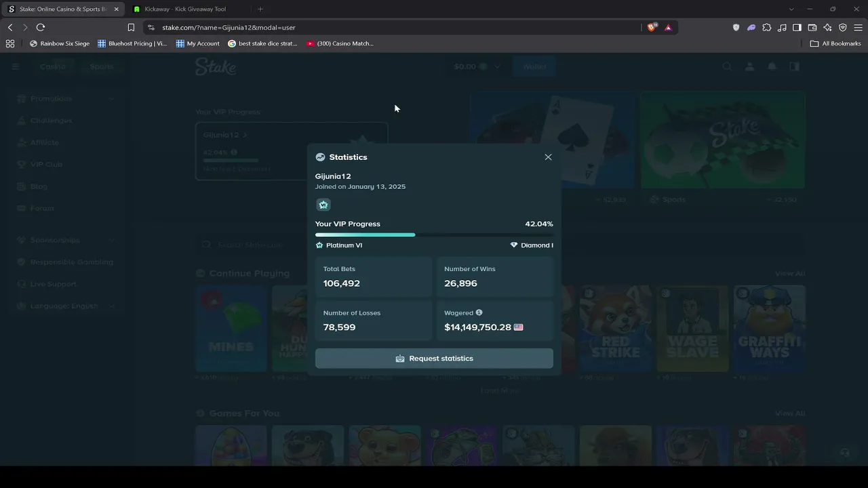Click the Diamond I gem icon
The height and width of the screenshot is (488, 868).
[x=514, y=245]
